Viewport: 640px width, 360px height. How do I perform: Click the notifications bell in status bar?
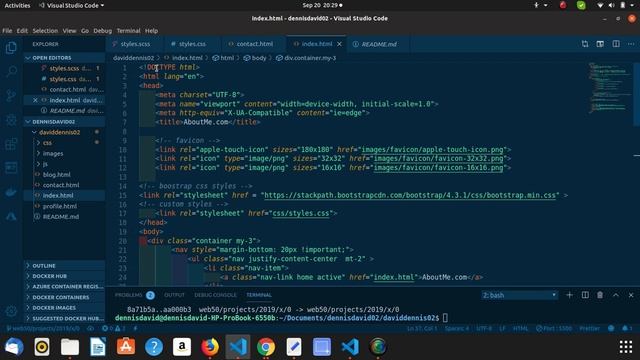tap(627, 329)
